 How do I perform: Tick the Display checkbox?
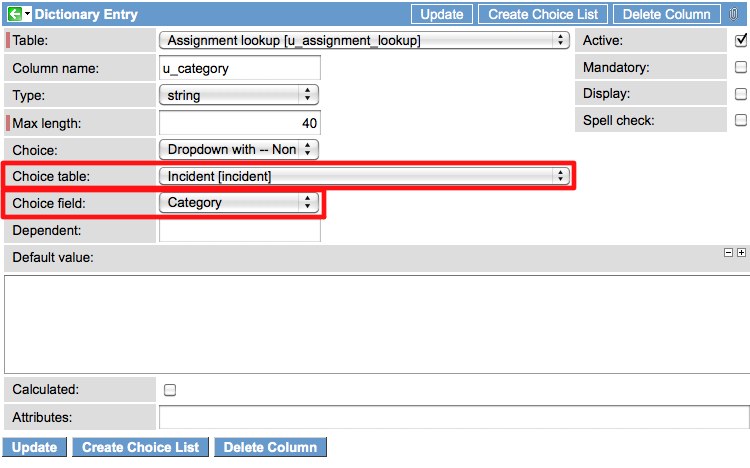(741, 94)
